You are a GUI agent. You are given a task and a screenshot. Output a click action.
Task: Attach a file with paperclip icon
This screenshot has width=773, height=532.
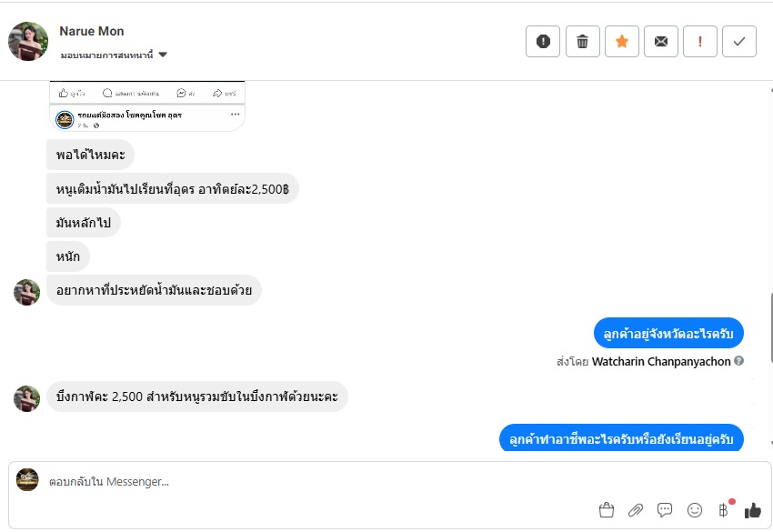coord(636,510)
